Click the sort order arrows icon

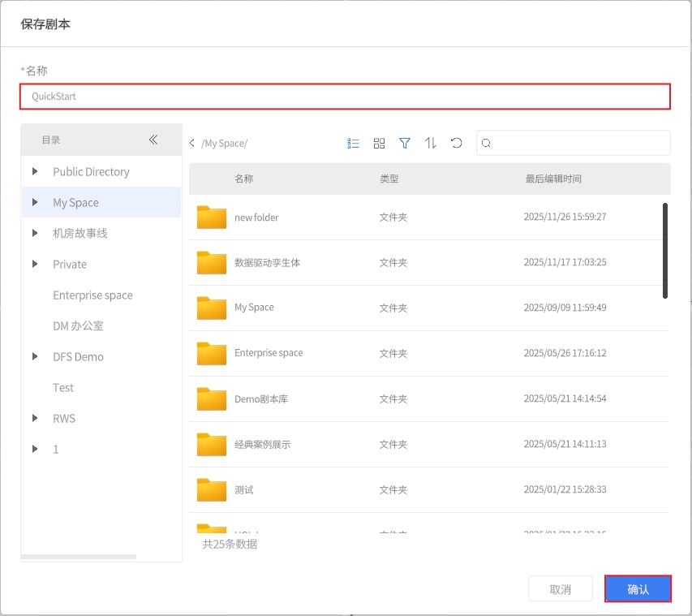[431, 143]
